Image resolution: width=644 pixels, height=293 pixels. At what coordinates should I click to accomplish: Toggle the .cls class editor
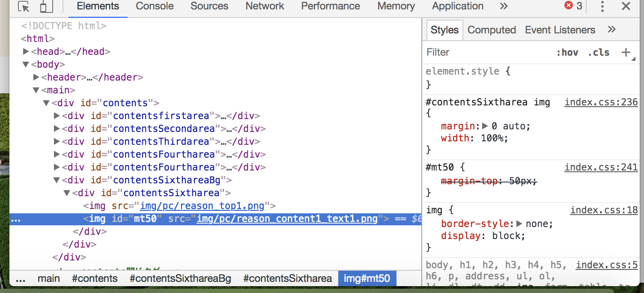598,52
